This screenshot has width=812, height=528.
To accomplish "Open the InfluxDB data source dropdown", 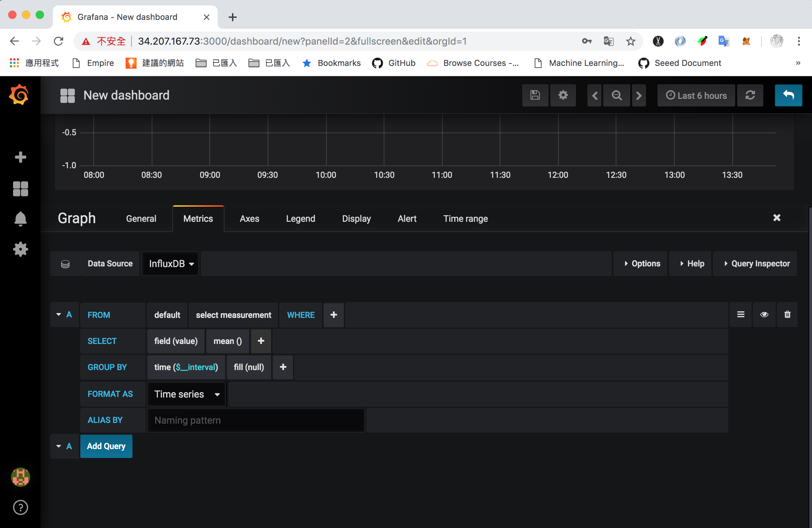I will 170,264.
